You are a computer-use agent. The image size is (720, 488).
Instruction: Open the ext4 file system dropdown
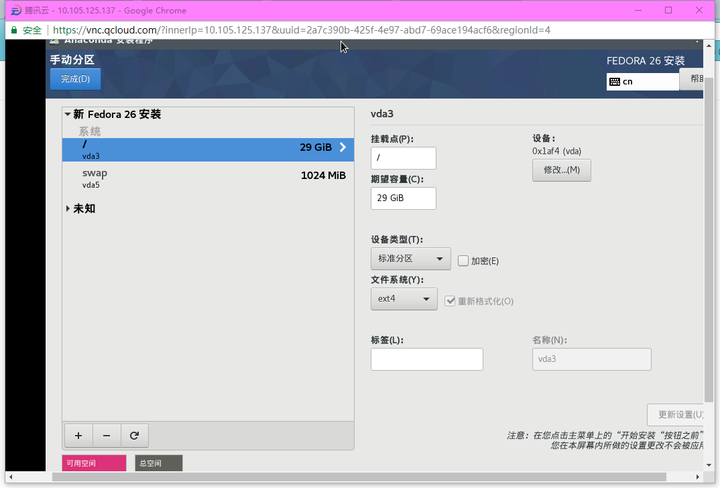point(403,299)
